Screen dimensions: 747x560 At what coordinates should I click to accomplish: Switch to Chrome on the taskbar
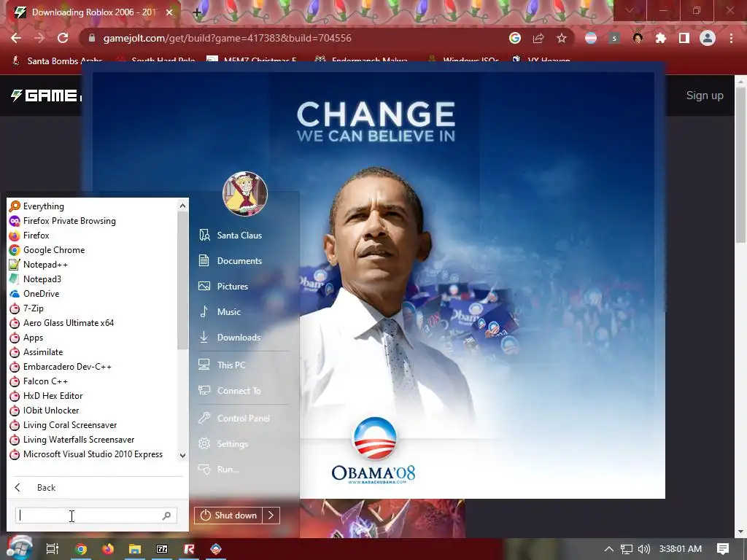click(81, 549)
